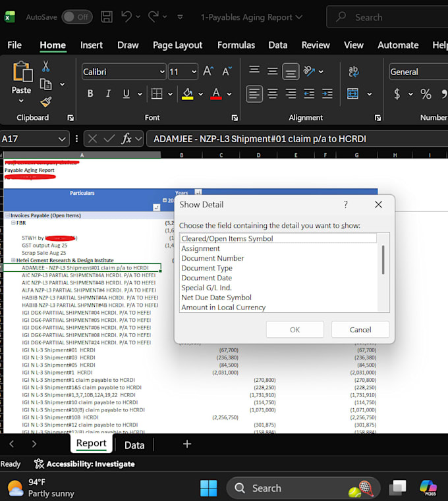The width and height of the screenshot is (448, 501).
Task: Apply Italic formatting
Action: coord(108,93)
